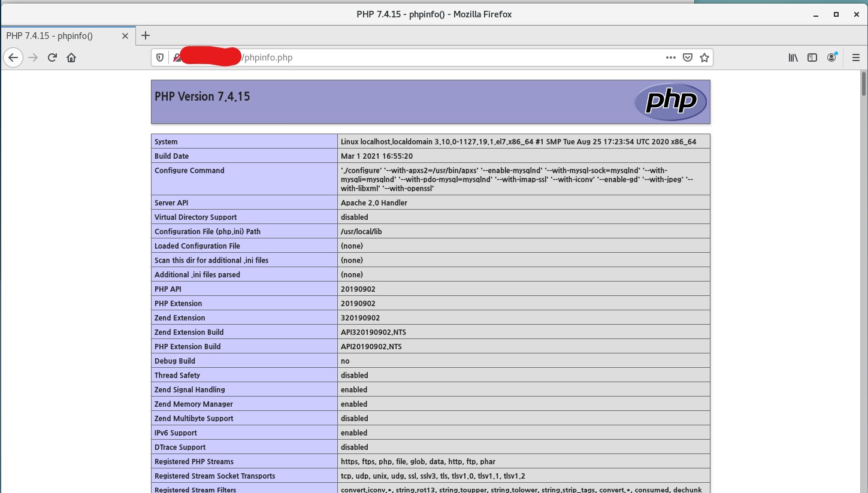Click the tcp, udp, unix transports value
This screenshot has height=493, width=868.
click(x=433, y=476)
